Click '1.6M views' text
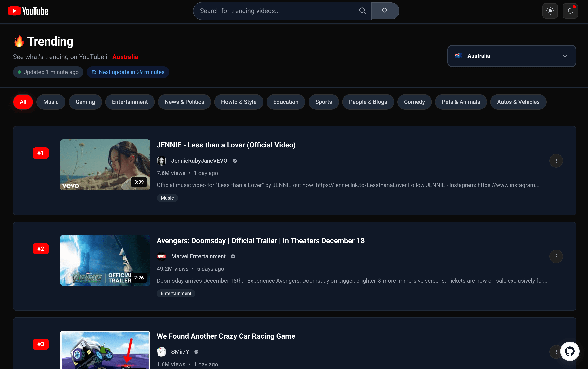588x369 pixels. click(171, 364)
